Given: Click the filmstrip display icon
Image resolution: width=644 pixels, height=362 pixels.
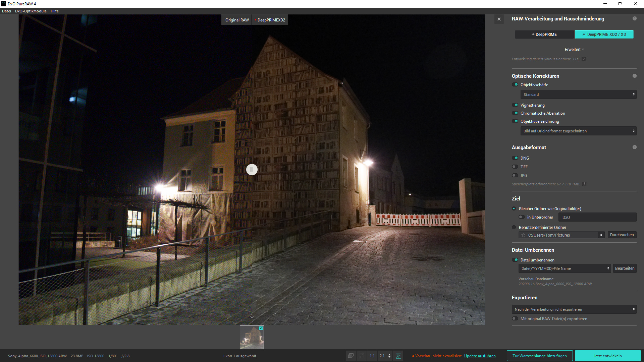Looking at the screenshot, I should tap(351, 356).
